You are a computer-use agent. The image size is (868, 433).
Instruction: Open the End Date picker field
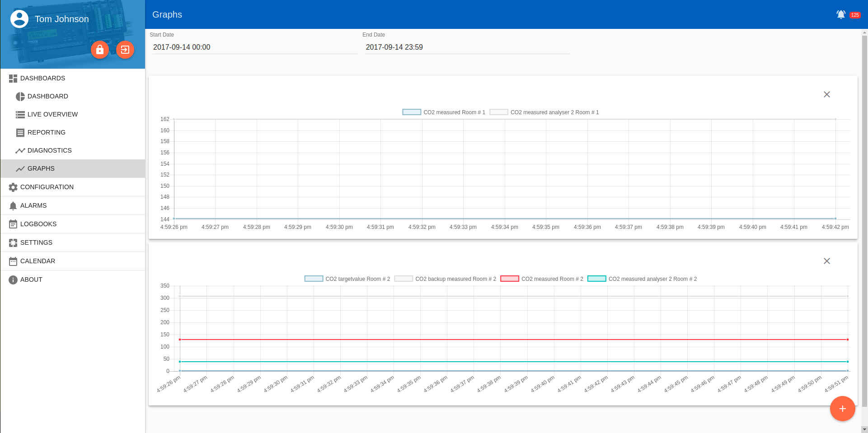[467, 47]
